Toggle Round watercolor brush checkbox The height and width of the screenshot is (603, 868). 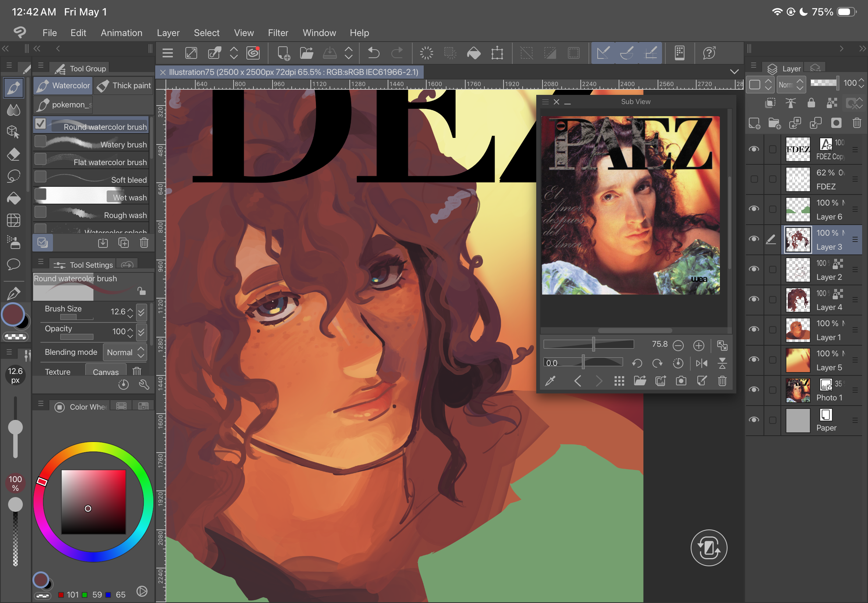tap(40, 124)
